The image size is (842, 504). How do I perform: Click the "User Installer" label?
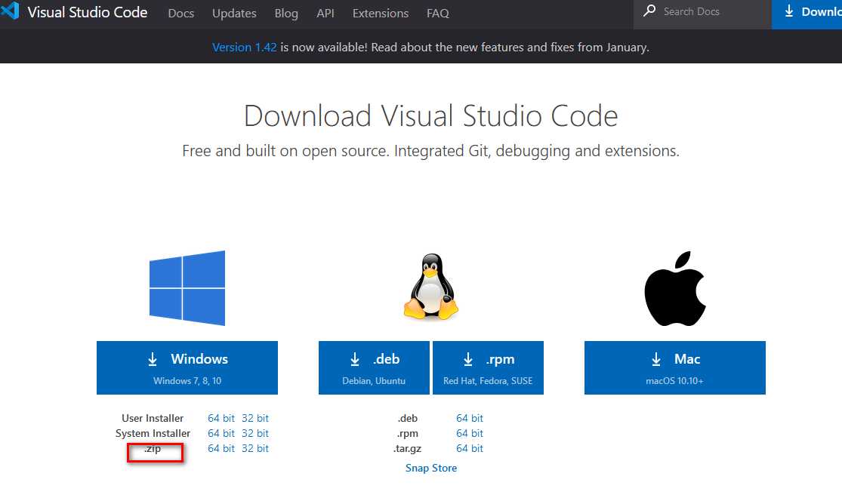(153, 418)
